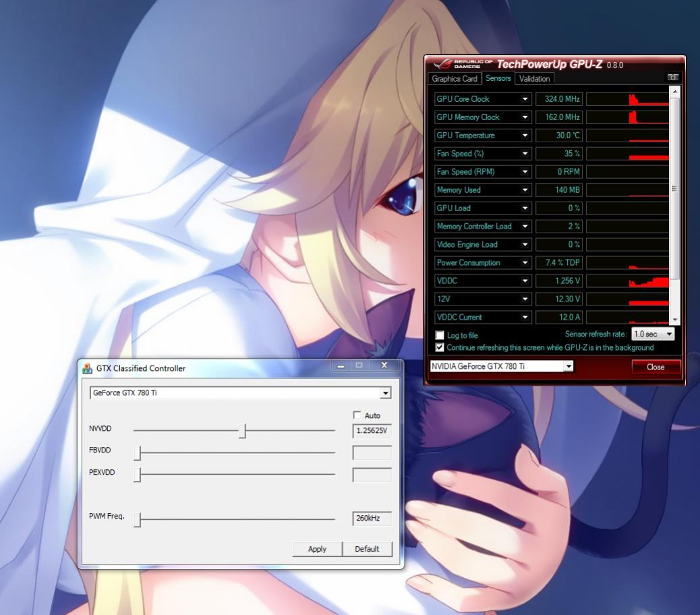Image resolution: width=700 pixels, height=615 pixels.
Task: Change the Sensor refresh rate dropdown
Action: pos(653,334)
